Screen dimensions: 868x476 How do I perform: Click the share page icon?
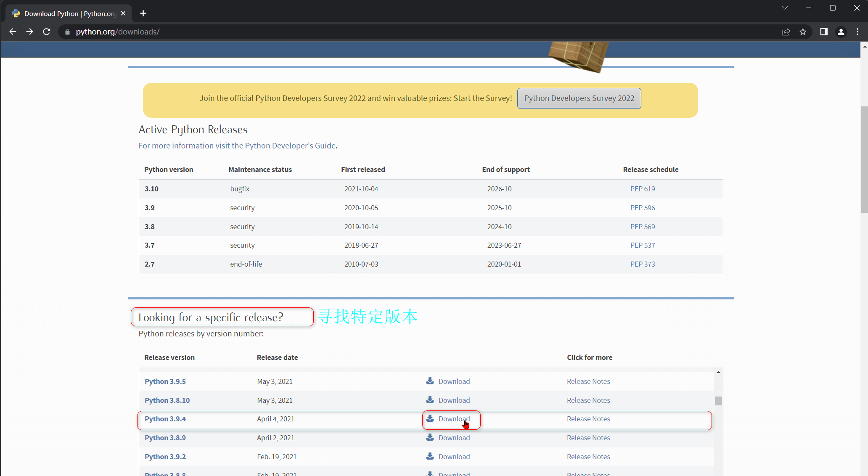coord(786,32)
